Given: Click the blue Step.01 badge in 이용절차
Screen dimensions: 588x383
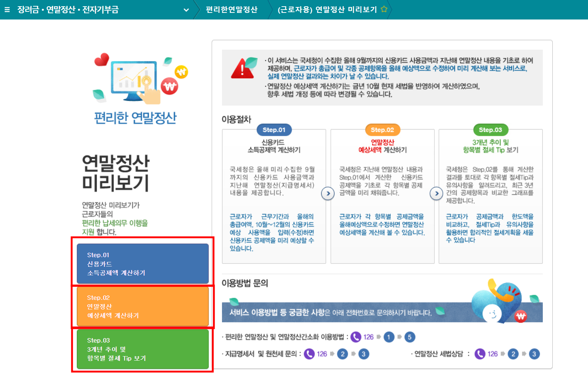Looking at the screenshot, I should (273, 130).
